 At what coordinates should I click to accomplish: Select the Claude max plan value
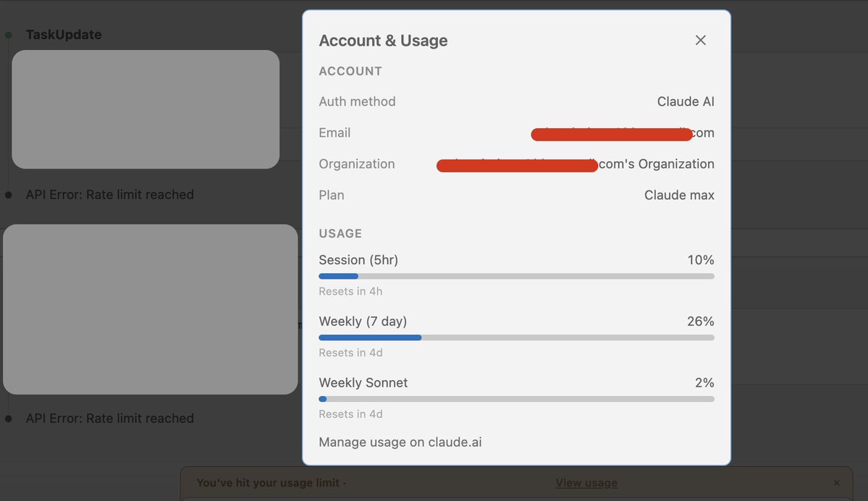(x=679, y=195)
